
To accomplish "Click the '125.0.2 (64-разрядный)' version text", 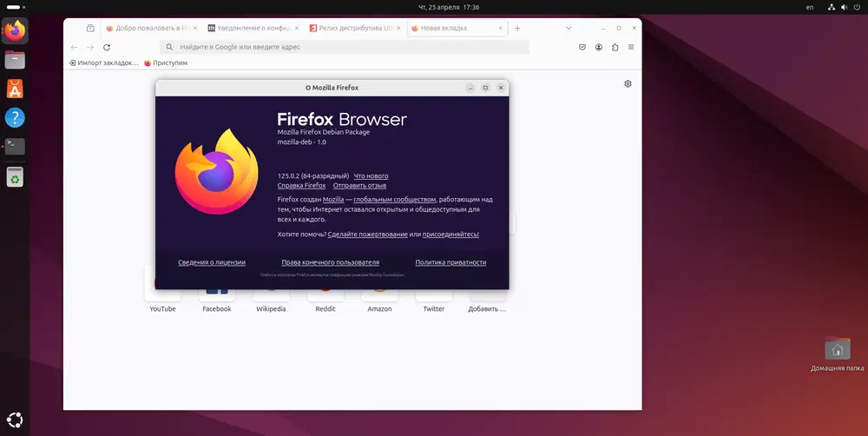I will coord(313,176).
